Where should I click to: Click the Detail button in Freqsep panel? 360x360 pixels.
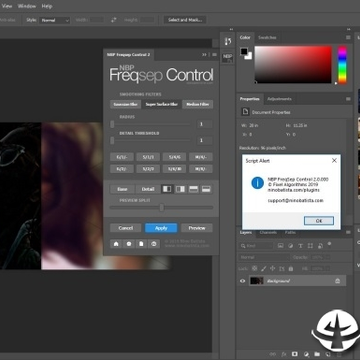pyautogui.click(x=148, y=189)
